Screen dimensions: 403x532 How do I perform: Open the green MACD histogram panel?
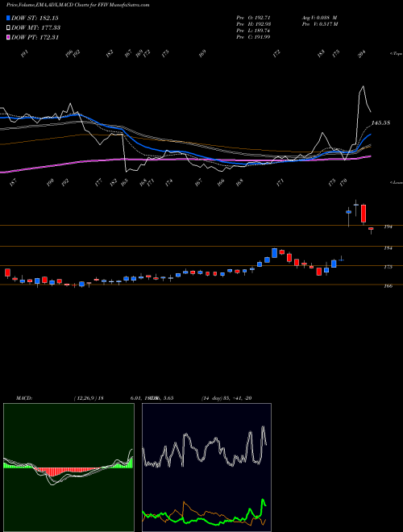click(x=69, y=468)
